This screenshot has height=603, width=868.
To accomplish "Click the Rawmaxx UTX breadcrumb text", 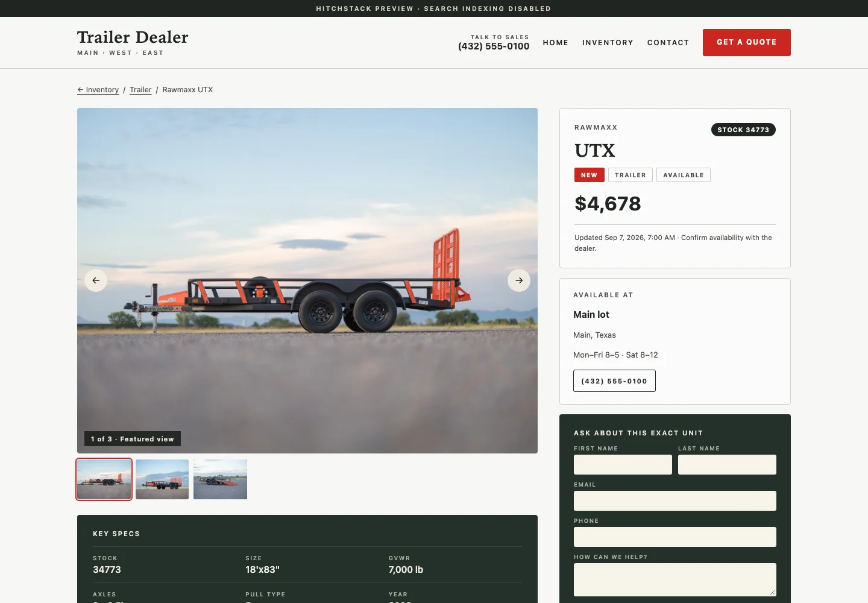I will pos(187,90).
